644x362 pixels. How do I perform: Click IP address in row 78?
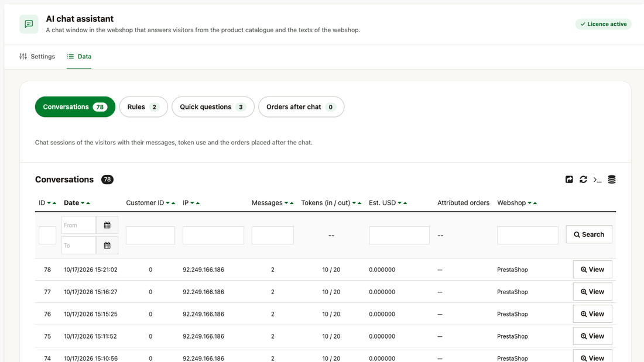click(x=203, y=270)
